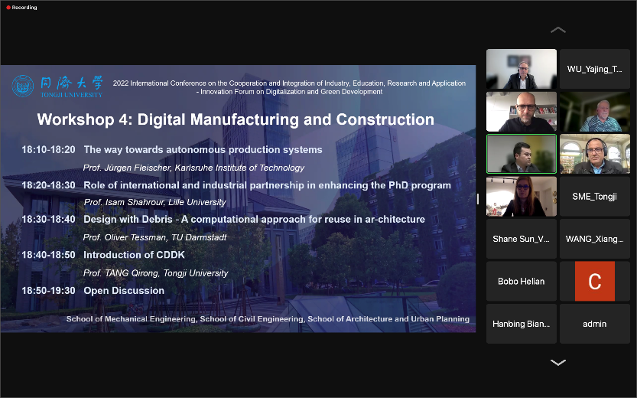Click the Recording status label
637x400 pixels.
coord(25,7)
